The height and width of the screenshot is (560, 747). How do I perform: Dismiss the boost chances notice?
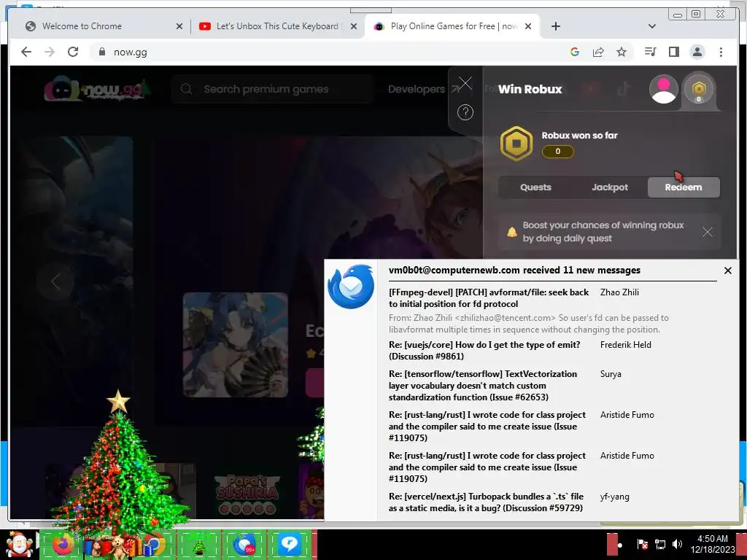708,232
